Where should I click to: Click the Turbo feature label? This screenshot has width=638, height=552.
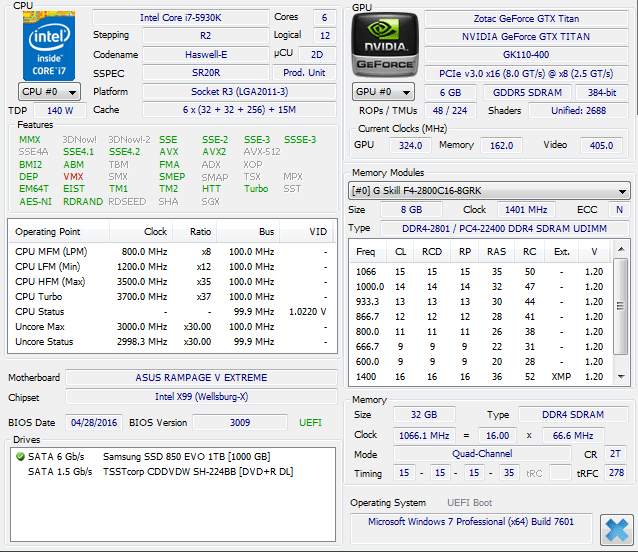(256, 189)
